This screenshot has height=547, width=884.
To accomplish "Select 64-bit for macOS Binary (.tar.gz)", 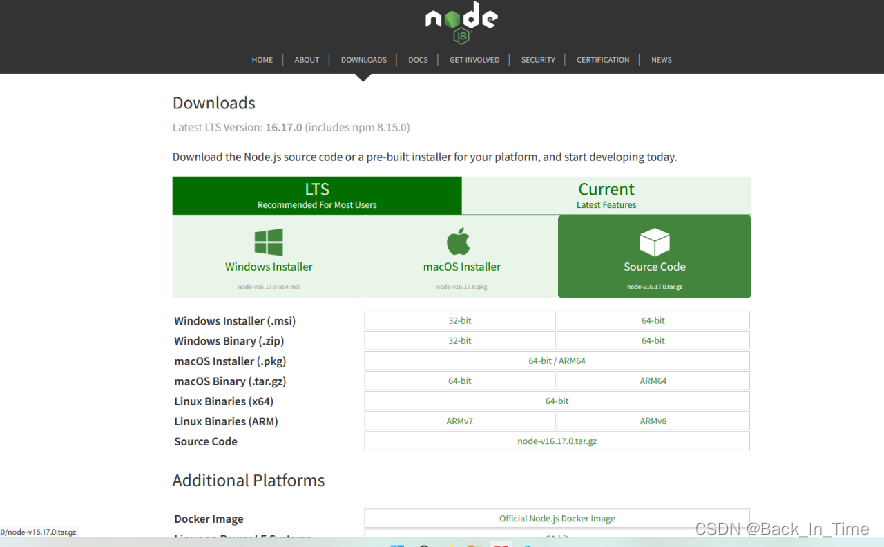I will pyautogui.click(x=460, y=381).
